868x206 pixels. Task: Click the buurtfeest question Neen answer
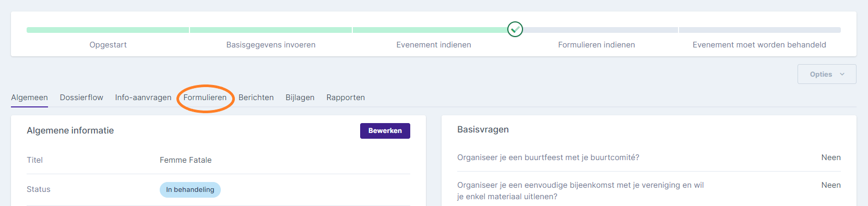coord(831,157)
